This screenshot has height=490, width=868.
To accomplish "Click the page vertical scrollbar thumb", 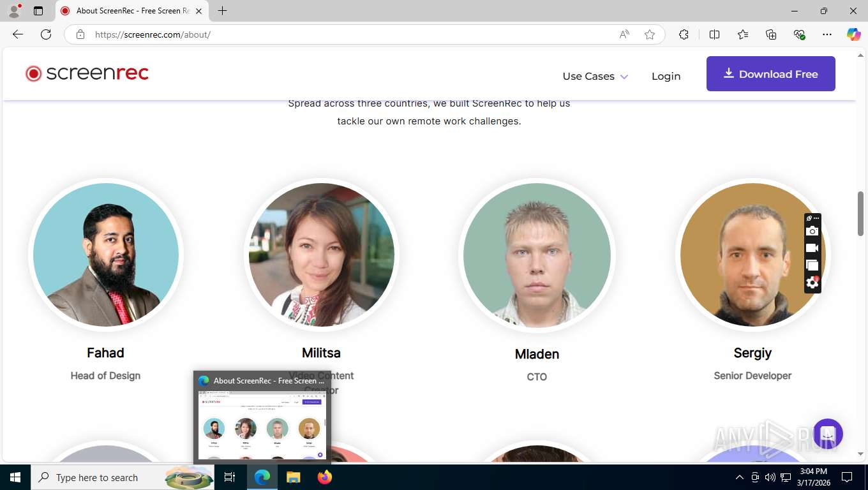I will (860, 213).
